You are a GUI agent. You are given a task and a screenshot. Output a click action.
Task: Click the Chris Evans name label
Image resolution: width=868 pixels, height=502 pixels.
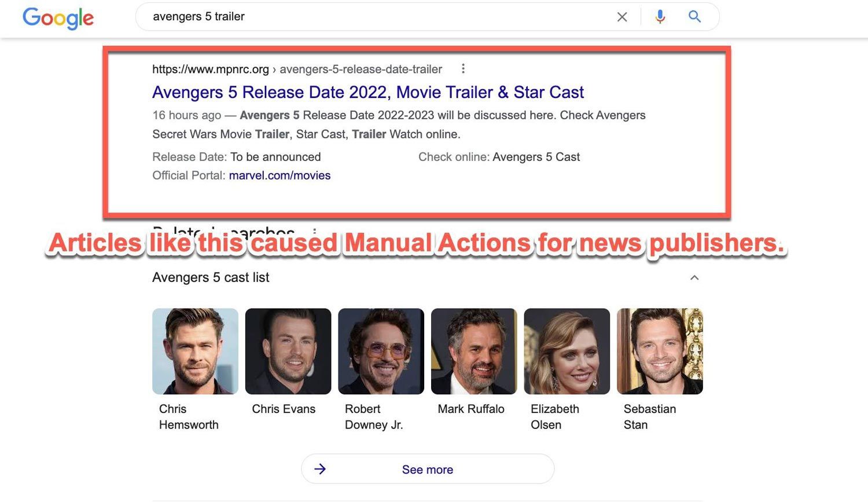tap(284, 409)
